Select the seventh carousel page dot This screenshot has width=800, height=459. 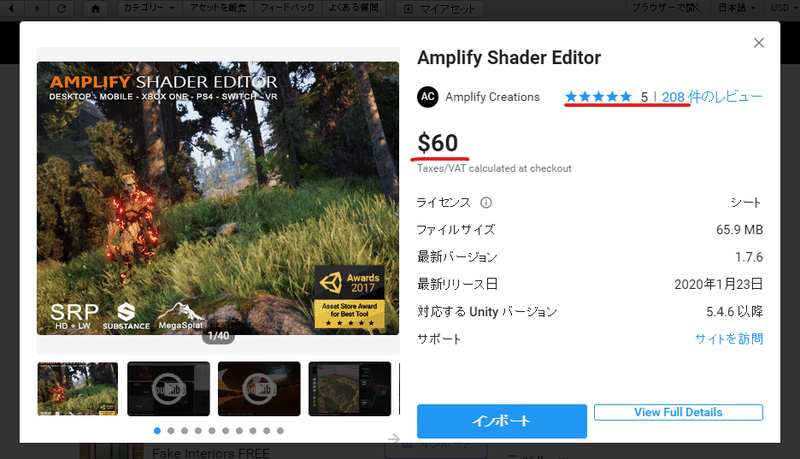[239, 431]
